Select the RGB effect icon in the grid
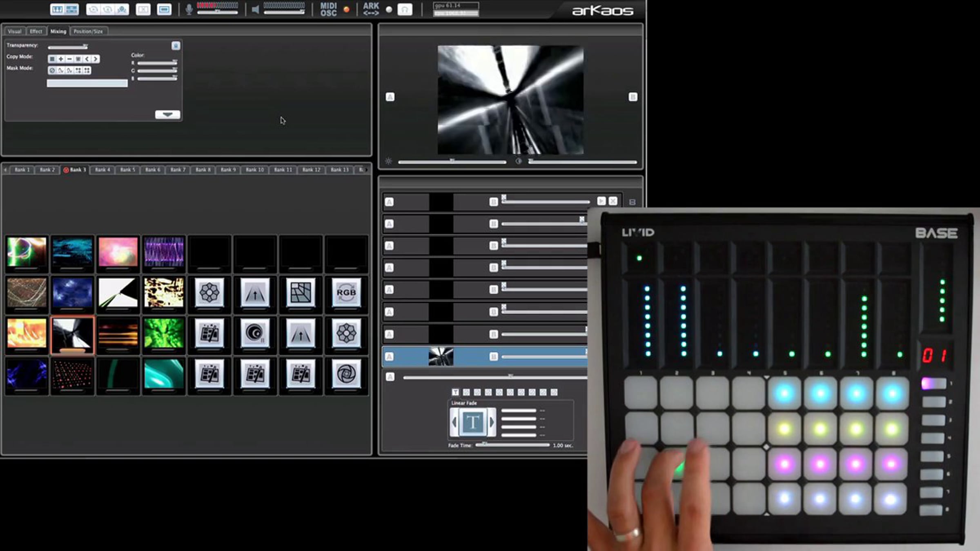Image resolution: width=980 pixels, height=551 pixels. (x=346, y=292)
